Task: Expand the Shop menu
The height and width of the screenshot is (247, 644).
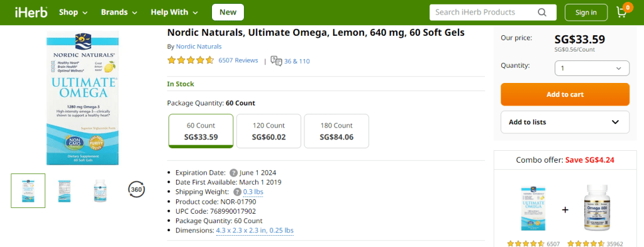Action: click(73, 13)
